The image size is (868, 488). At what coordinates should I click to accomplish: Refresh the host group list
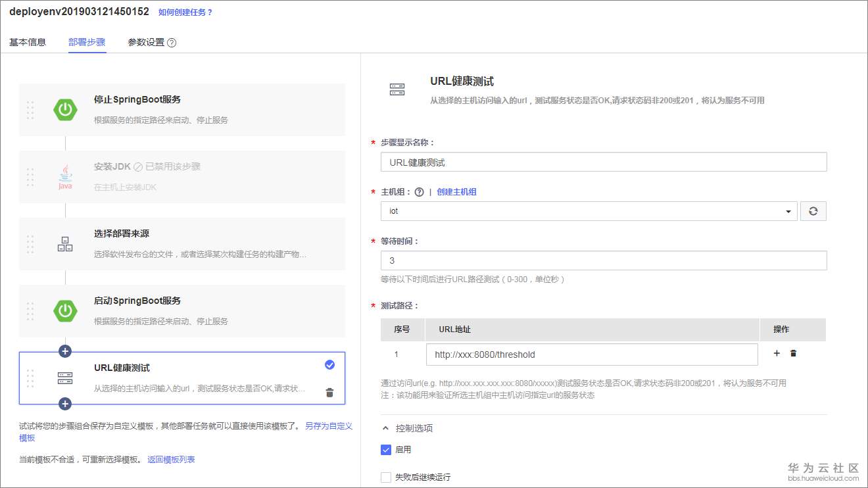(x=813, y=211)
